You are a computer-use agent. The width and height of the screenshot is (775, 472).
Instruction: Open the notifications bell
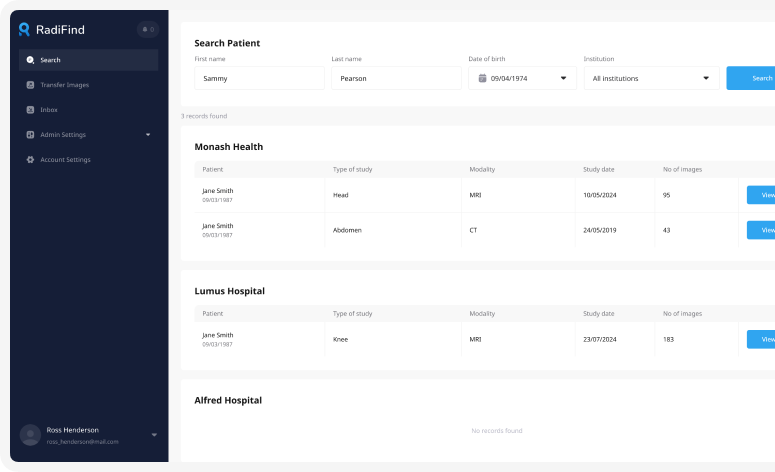148,30
